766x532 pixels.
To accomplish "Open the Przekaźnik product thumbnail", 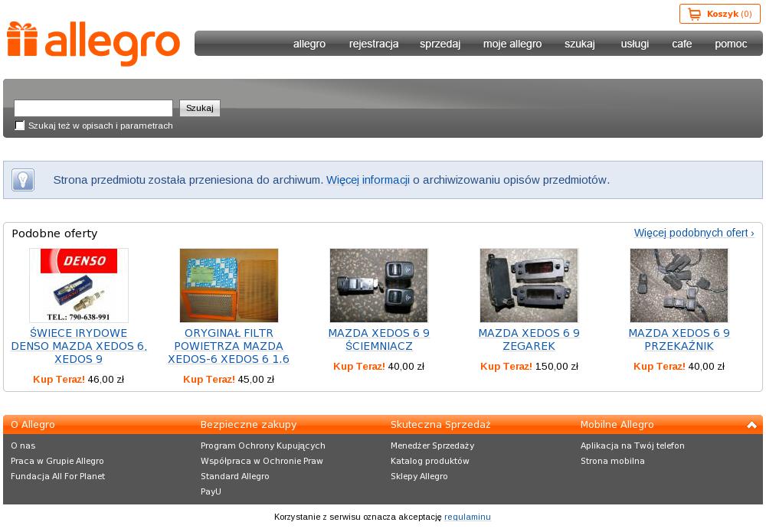I will point(679,286).
